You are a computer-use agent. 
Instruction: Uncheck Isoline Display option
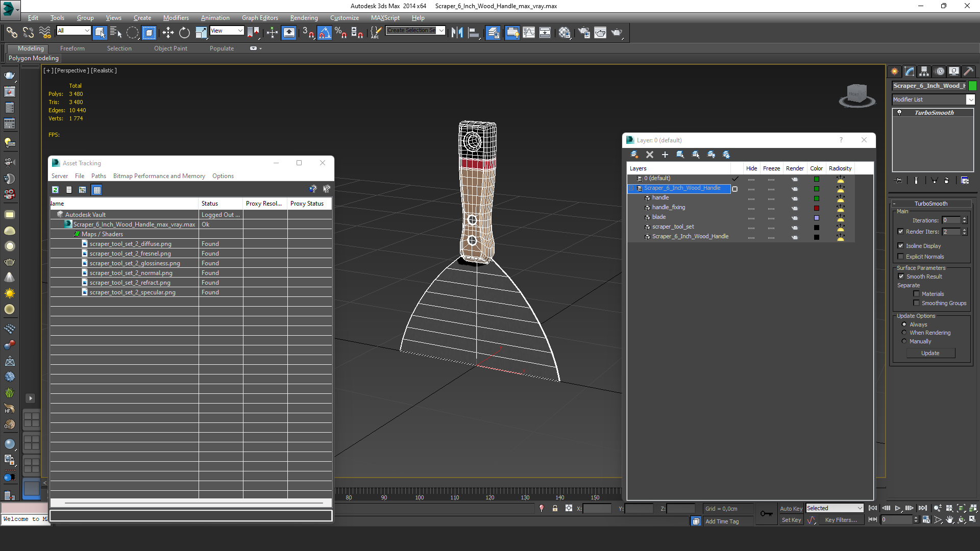point(901,246)
